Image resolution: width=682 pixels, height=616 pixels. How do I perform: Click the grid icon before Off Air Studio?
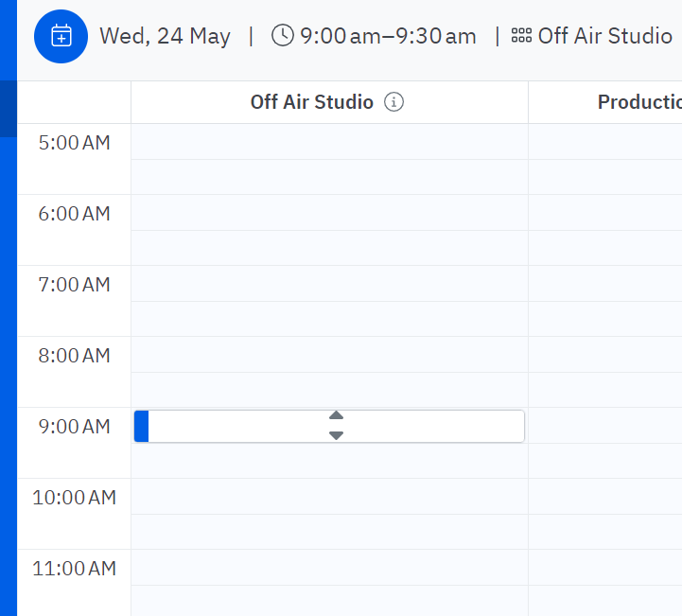click(521, 36)
